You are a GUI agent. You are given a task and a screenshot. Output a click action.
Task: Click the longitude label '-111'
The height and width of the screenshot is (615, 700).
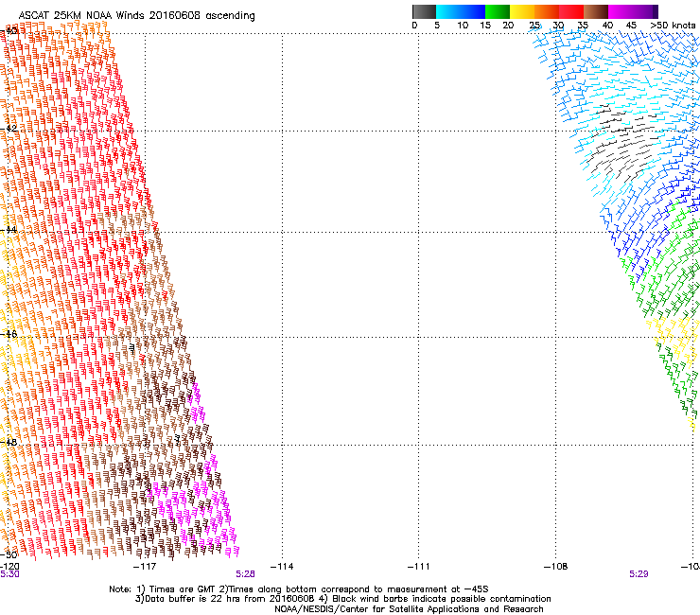(419, 567)
